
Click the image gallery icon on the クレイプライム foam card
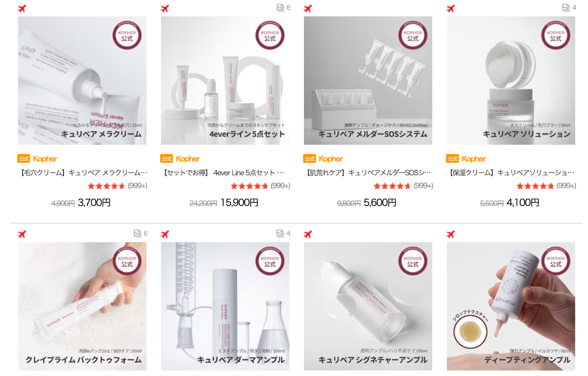pyautogui.click(x=137, y=233)
